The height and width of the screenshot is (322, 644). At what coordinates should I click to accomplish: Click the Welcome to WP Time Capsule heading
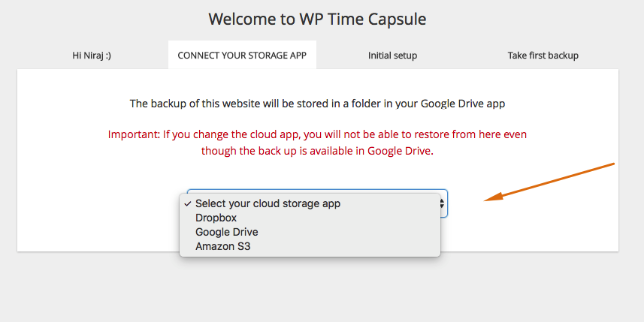coord(317,20)
